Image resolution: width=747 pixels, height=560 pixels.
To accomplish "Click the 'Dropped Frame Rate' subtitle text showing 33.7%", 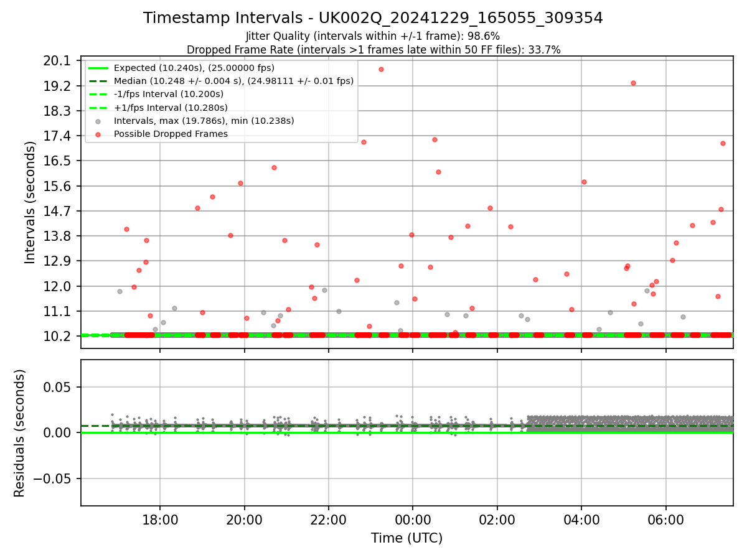I will click(x=373, y=50).
